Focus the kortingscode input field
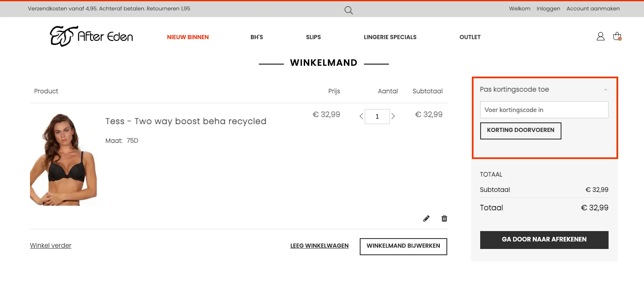This screenshot has width=644, height=301. [x=544, y=110]
